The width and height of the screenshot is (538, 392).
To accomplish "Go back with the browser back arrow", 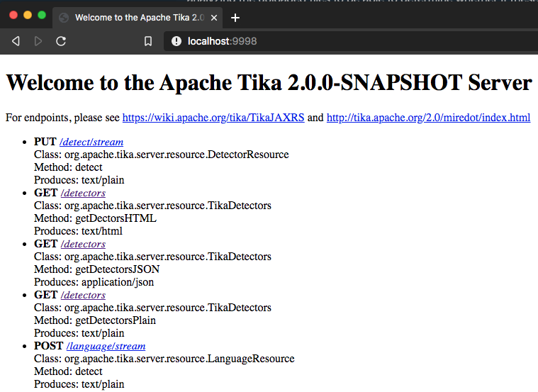I will click(16, 41).
